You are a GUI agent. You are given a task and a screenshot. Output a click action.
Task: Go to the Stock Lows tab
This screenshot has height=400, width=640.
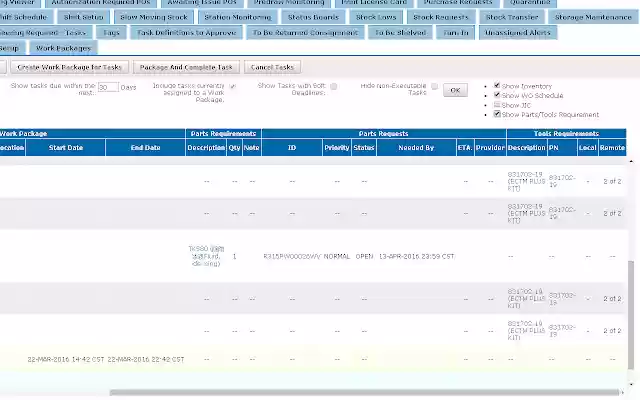pos(376,17)
